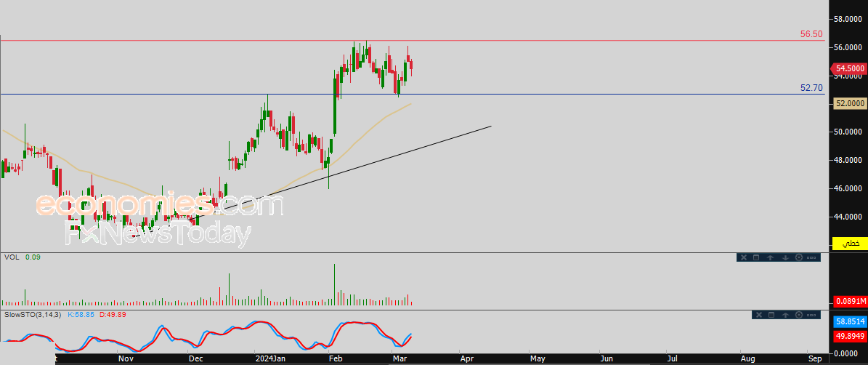Select the moving average tag 52.0000

coord(850,103)
